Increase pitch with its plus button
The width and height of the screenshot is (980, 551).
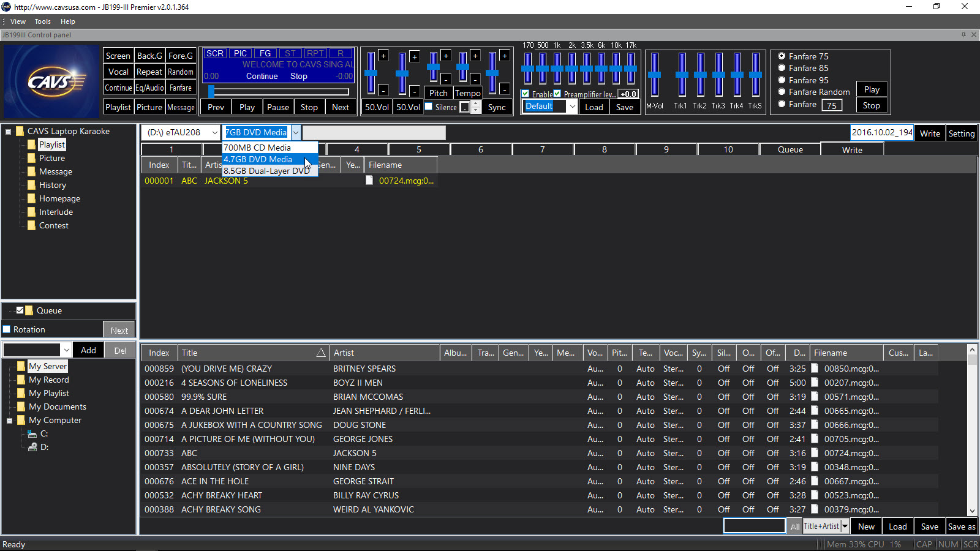coord(446,56)
